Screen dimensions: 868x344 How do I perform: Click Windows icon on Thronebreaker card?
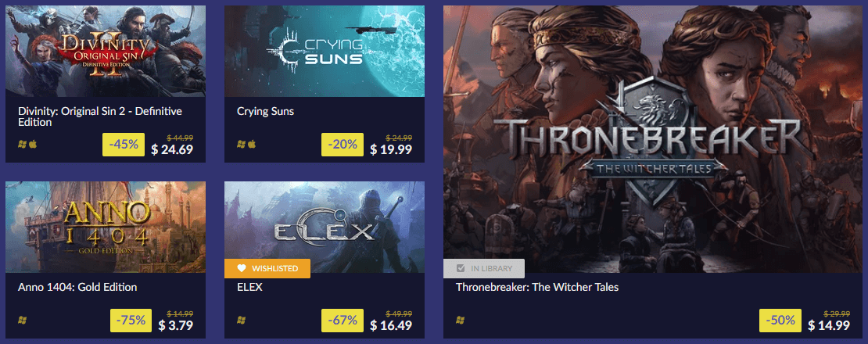pos(460,320)
